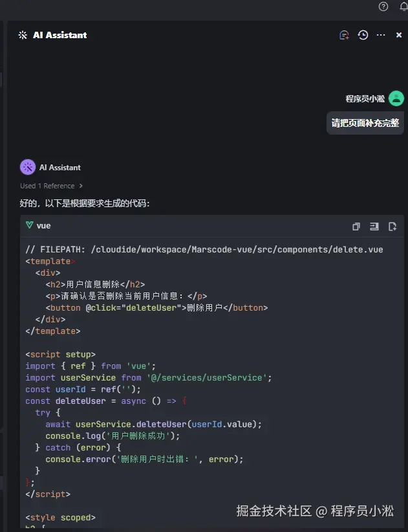
Task: Open the help question-mark icon
Action: [383, 6]
